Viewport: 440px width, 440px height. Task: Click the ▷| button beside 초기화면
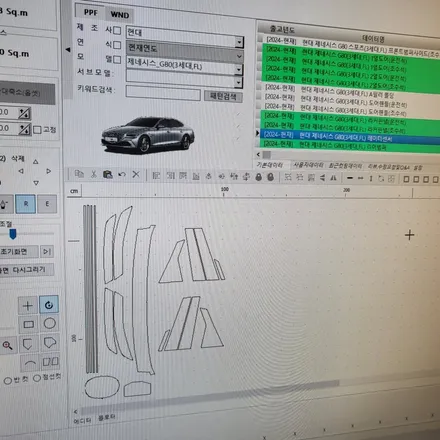[47, 251]
